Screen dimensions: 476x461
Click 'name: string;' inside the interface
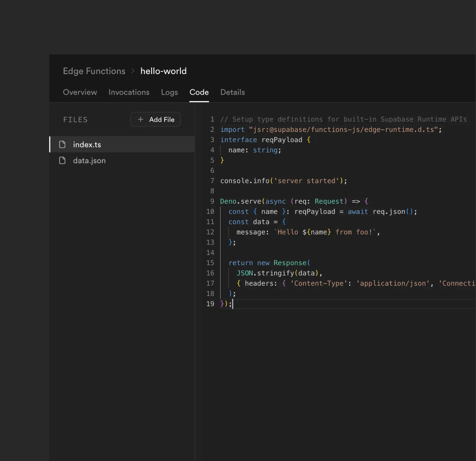click(x=255, y=150)
